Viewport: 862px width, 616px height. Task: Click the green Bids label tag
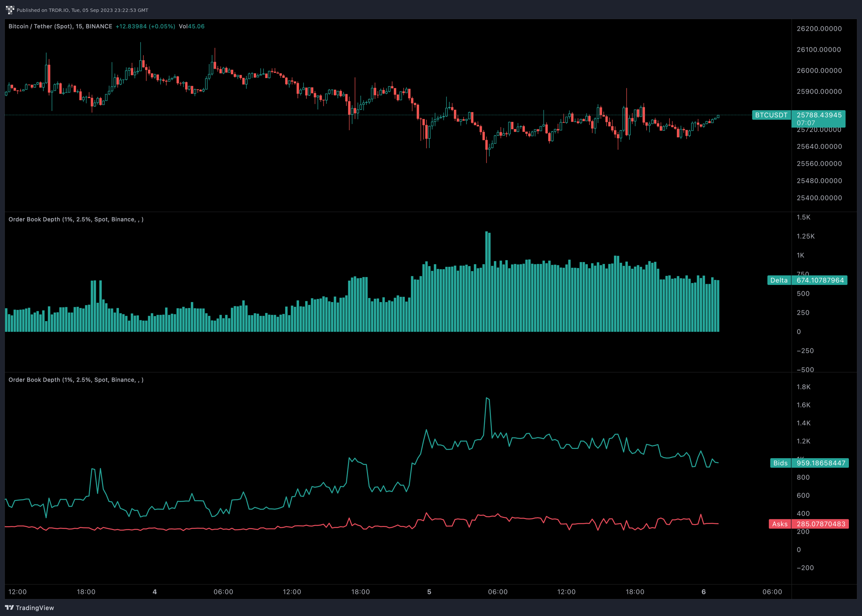click(x=780, y=463)
